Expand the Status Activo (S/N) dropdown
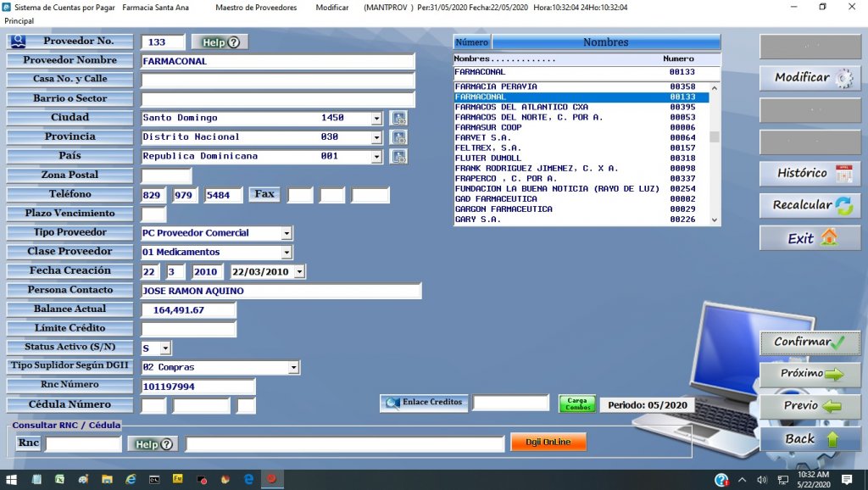868x490 pixels. pyautogui.click(x=165, y=348)
